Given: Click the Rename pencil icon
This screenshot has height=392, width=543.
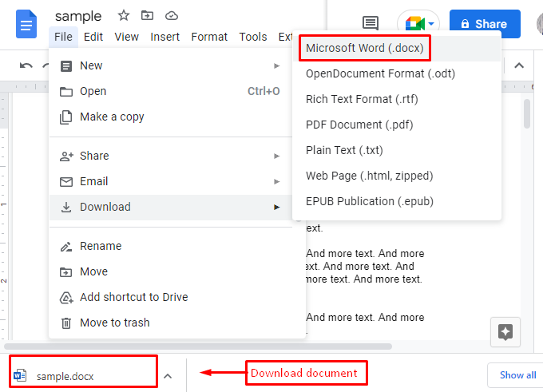Looking at the screenshot, I should (x=66, y=247).
